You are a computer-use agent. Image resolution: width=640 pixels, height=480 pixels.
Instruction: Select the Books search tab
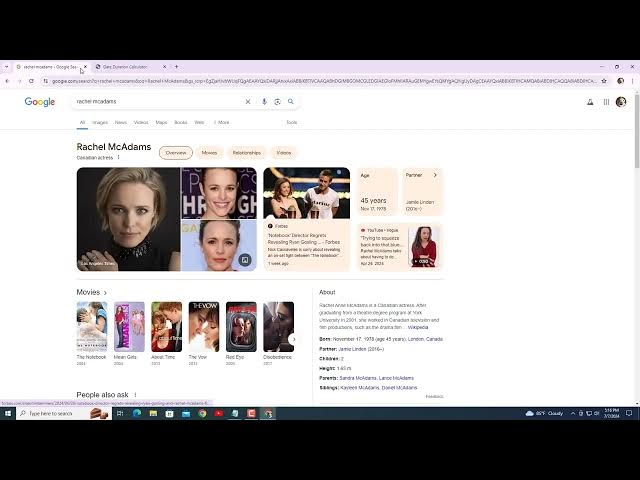coord(181,122)
